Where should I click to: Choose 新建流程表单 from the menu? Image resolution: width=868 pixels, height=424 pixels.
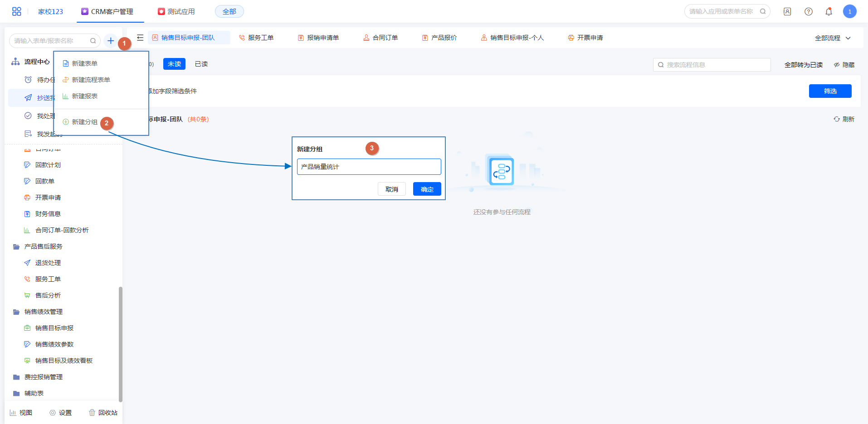coord(91,80)
